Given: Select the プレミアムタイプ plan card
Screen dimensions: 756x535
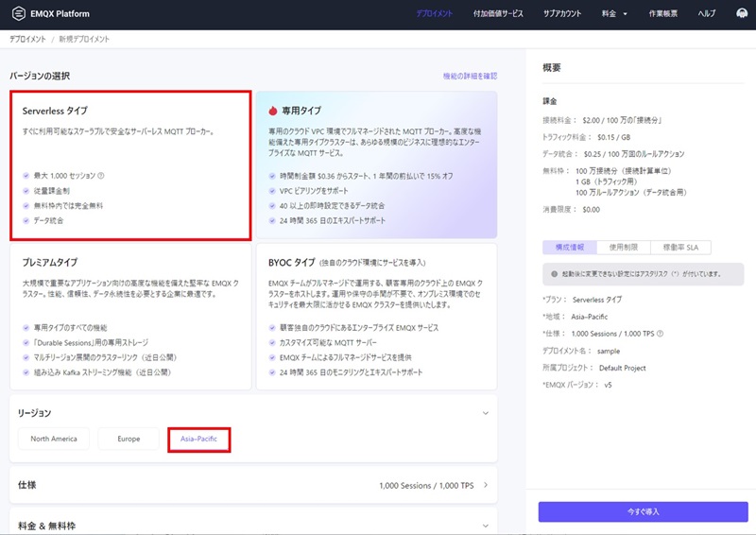Looking at the screenshot, I should coord(130,317).
